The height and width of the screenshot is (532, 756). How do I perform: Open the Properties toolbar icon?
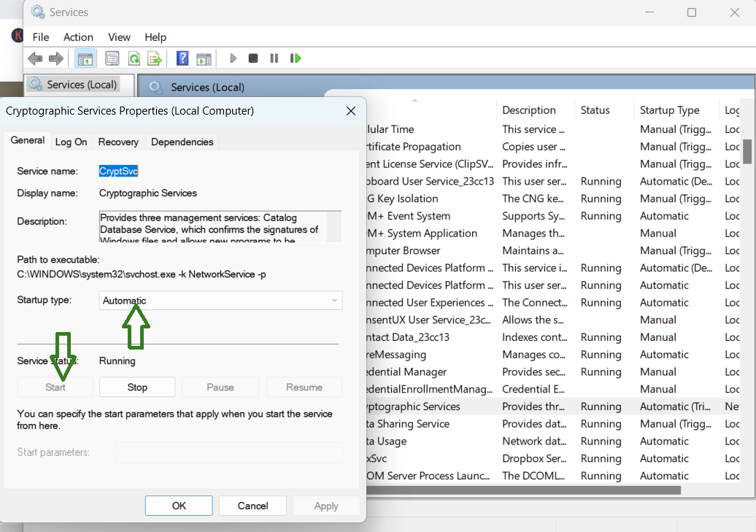[112, 58]
